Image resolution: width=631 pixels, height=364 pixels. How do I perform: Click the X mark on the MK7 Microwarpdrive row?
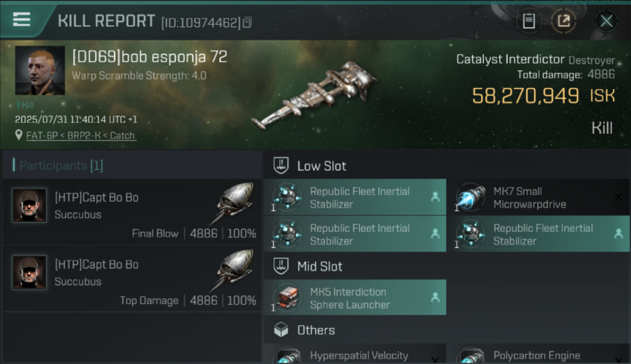[618, 197]
